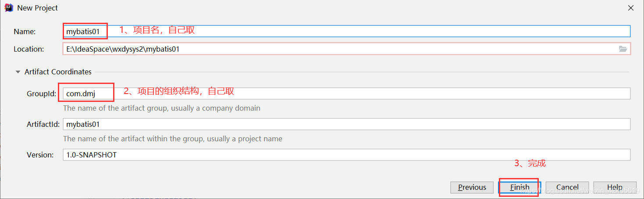Viewport: 644px width, 199px height.
Task: Click the "Version:" label
Action: coord(40,155)
